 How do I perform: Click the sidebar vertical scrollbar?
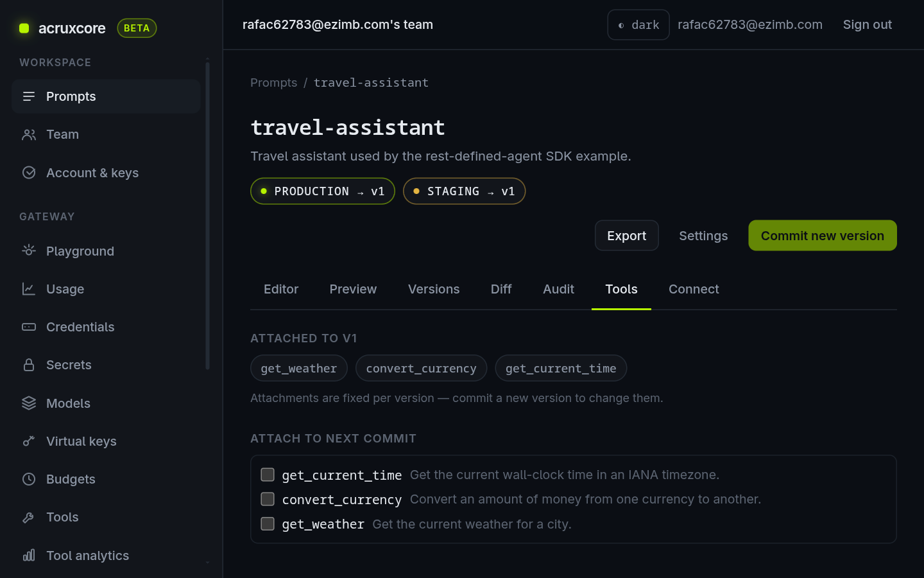(207, 215)
